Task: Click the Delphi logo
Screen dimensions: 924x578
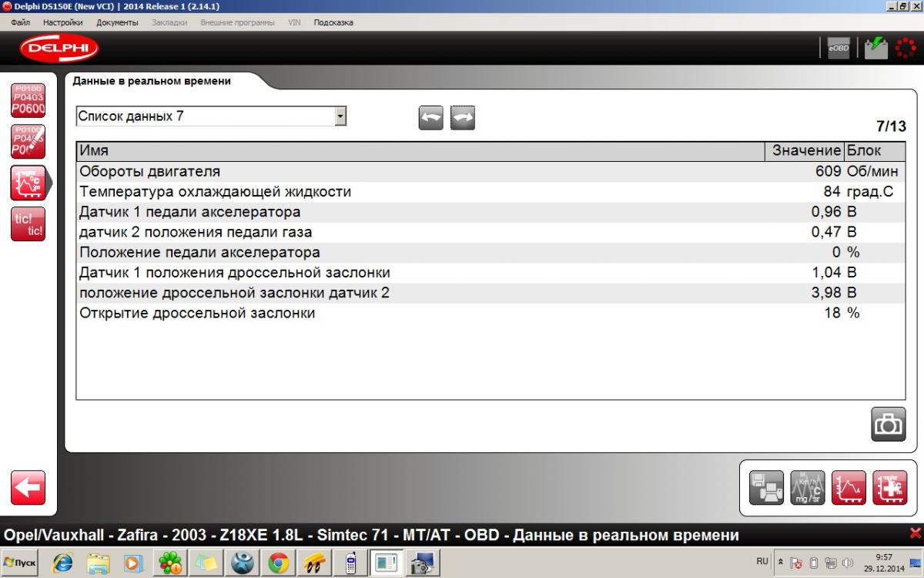Action: pyautogui.click(x=59, y=49)
